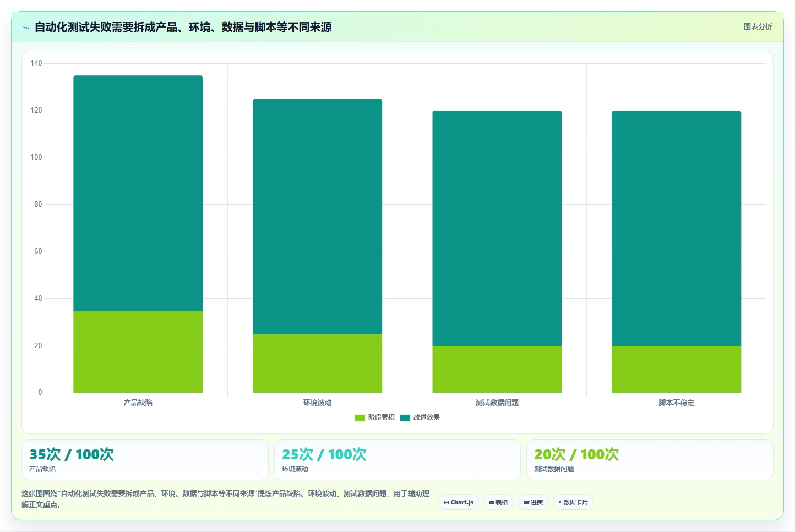Image resolution: width=795 pixels, height=532 pixels.
Task: Click the chart title heading text
Action: 183,28
